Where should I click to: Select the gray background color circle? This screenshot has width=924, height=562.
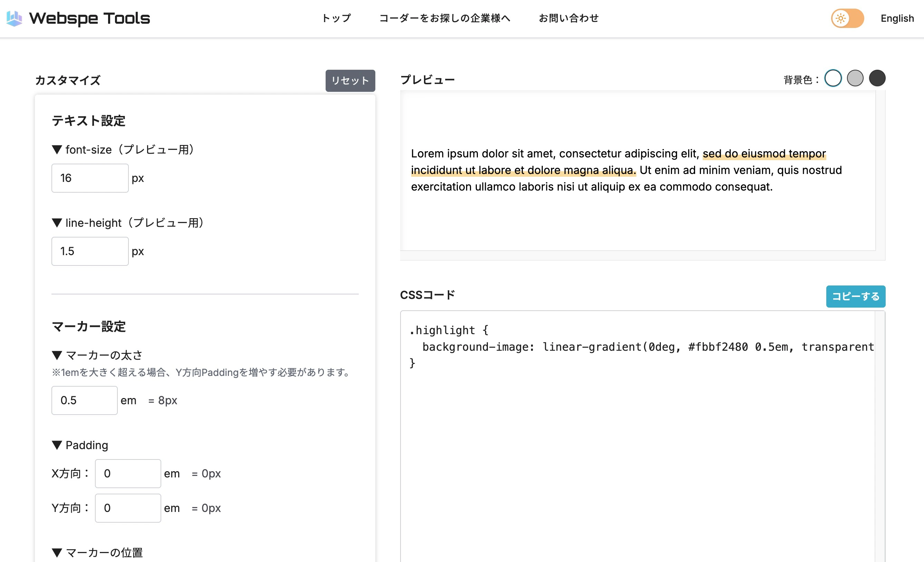coord(855,78)
